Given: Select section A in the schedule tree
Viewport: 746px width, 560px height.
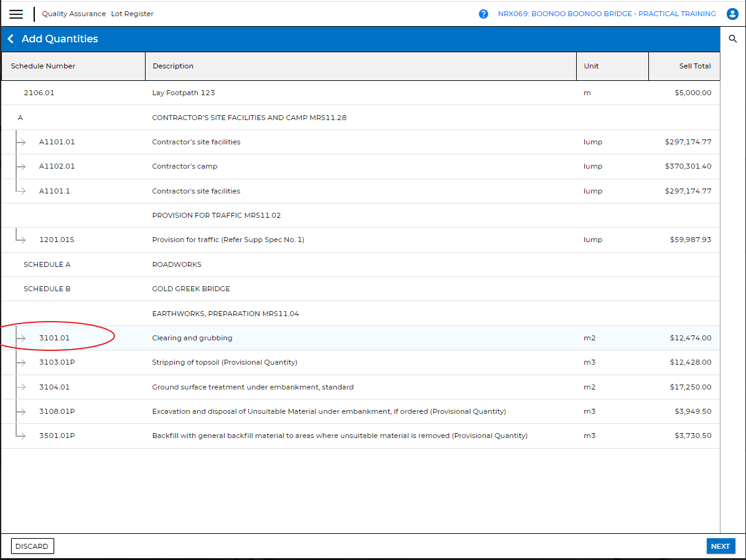Looking at the screenshot, I should point(20,118).
